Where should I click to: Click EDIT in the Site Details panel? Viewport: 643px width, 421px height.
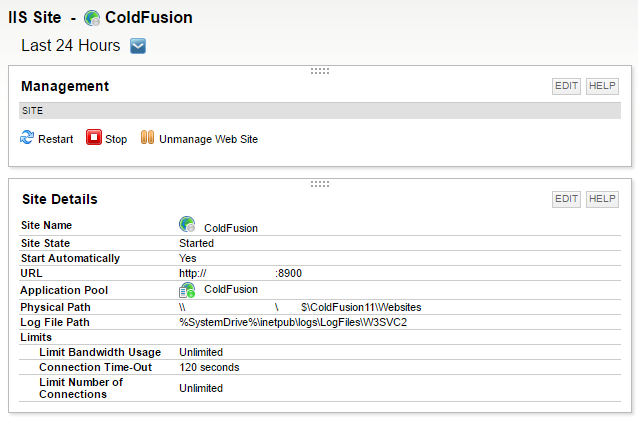click(x=566, y=199)
